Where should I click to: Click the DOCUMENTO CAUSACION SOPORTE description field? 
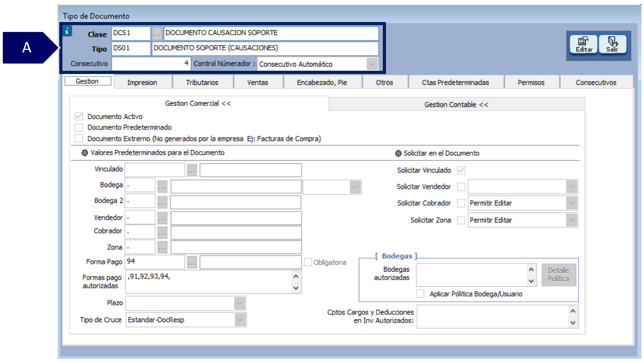271,34
